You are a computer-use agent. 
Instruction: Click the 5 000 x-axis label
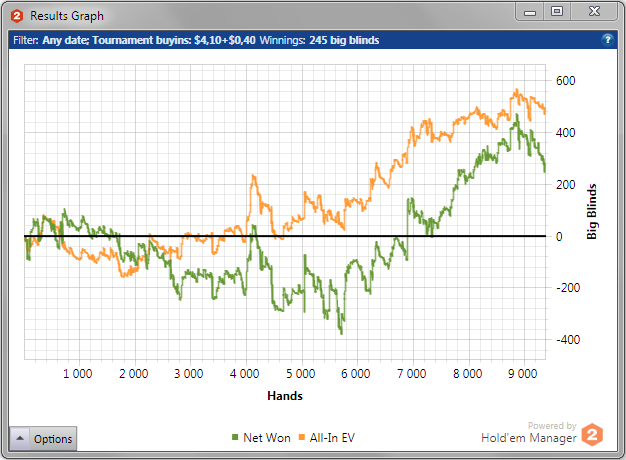pyautogui.click(x=301, y=374)
